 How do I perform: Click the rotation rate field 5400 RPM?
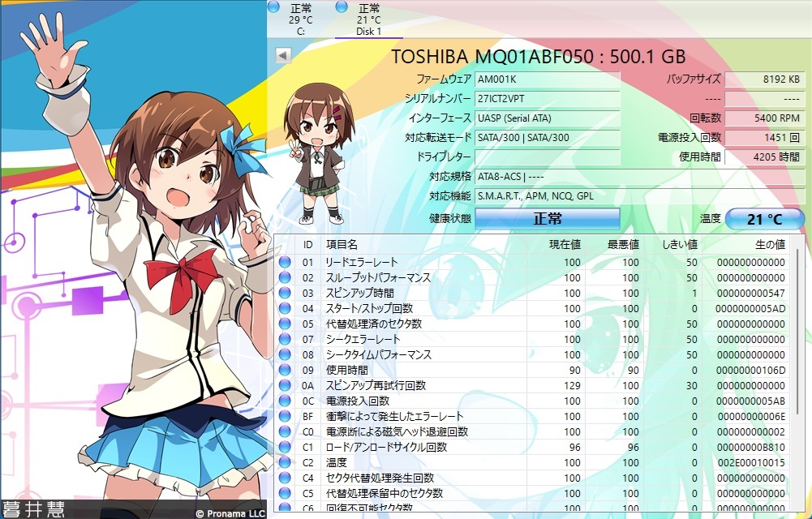[x=764, y=118]
